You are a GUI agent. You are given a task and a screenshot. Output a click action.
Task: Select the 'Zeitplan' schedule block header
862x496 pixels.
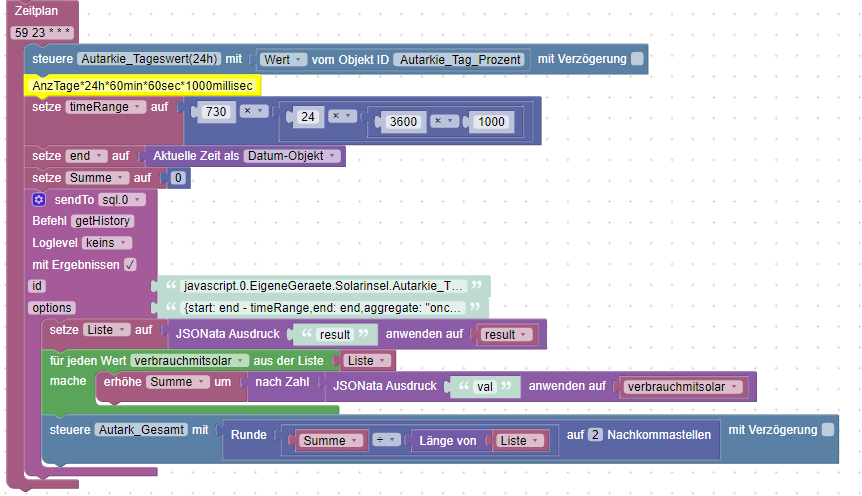(36, 11)
